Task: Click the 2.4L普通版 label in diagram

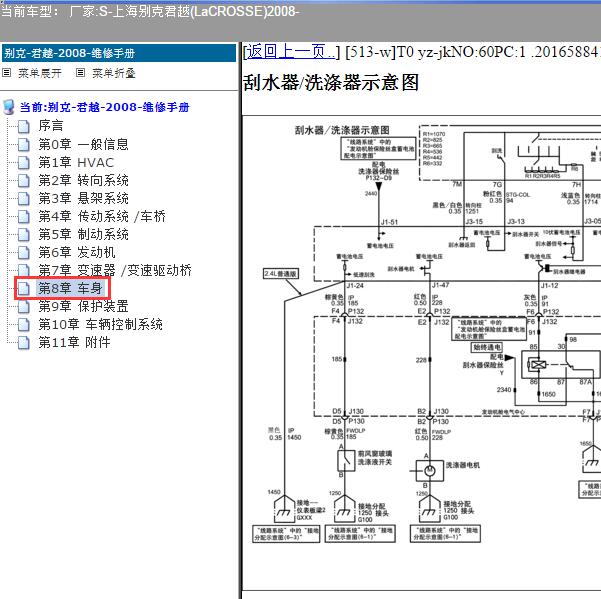Action: (281, 274)
